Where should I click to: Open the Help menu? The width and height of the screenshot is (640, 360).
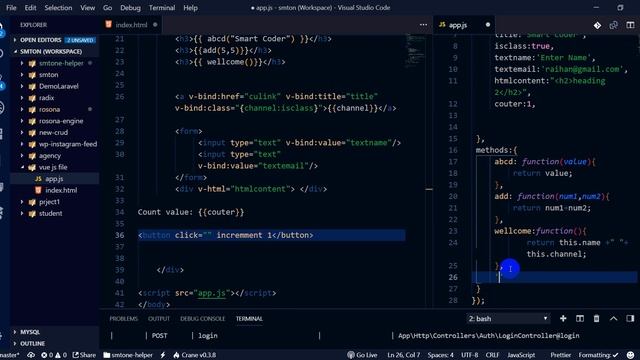tap(190, 8)
